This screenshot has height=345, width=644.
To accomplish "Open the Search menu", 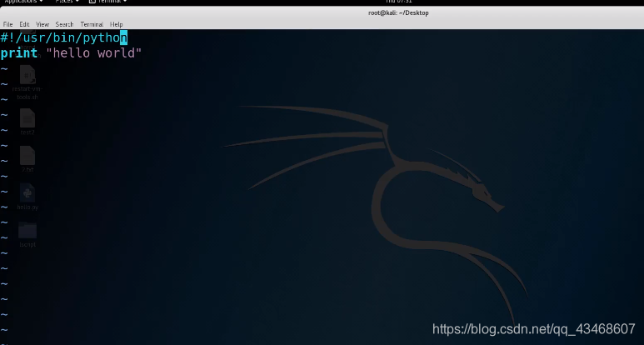I will click(64, 24).
